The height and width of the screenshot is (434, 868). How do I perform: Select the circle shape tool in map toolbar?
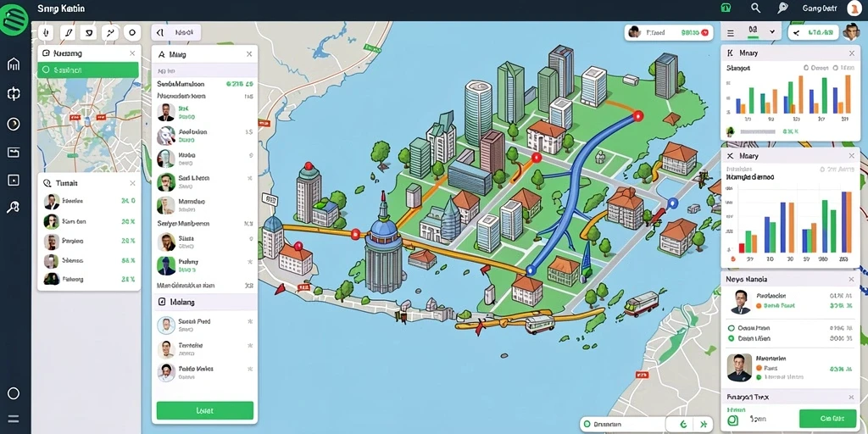tap(131, 33)
